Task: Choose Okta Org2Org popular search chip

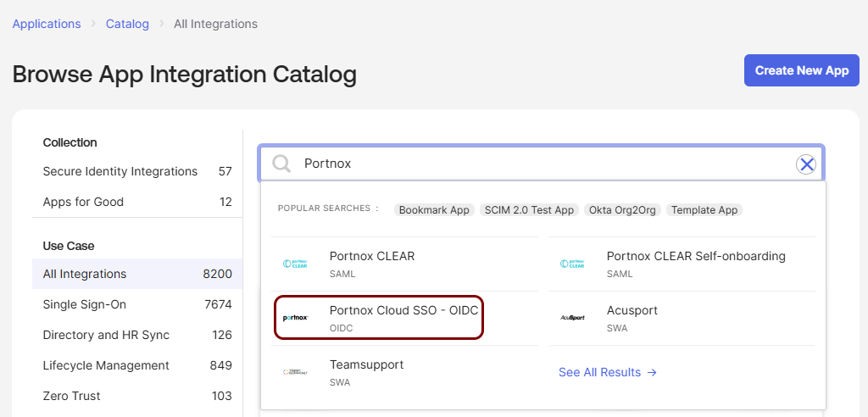Action: click(x=622, y=210)
